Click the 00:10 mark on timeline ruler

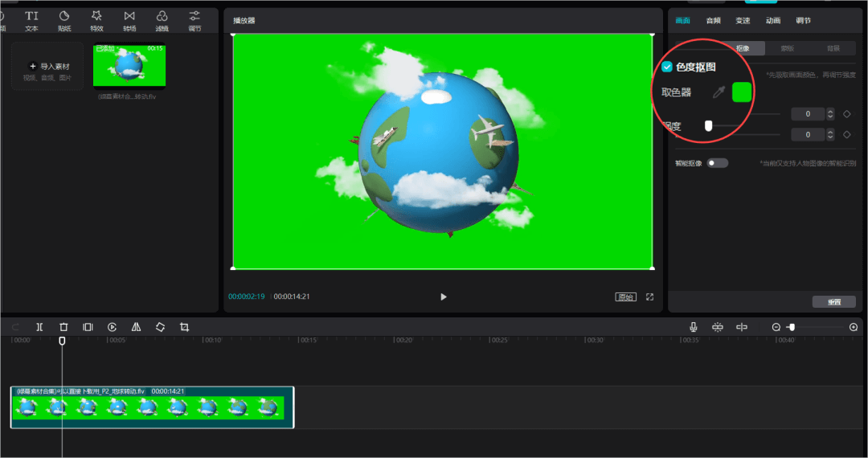(x=212, y=340)
